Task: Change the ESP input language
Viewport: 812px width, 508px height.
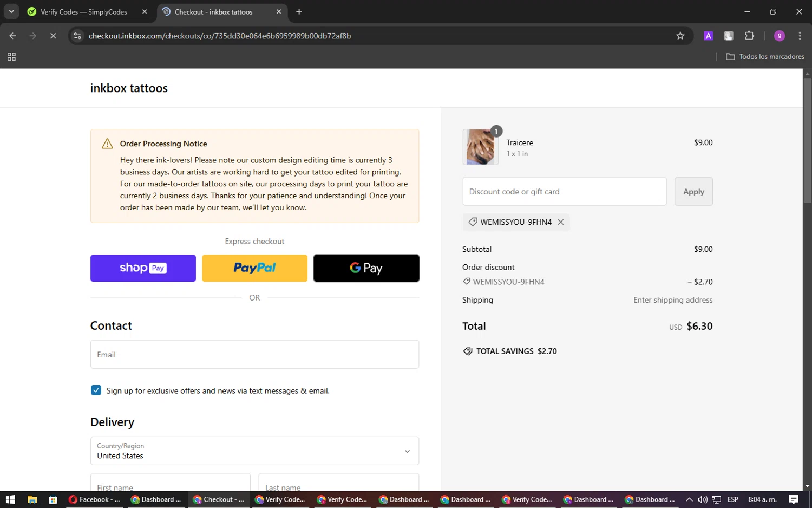Action: 733,499
